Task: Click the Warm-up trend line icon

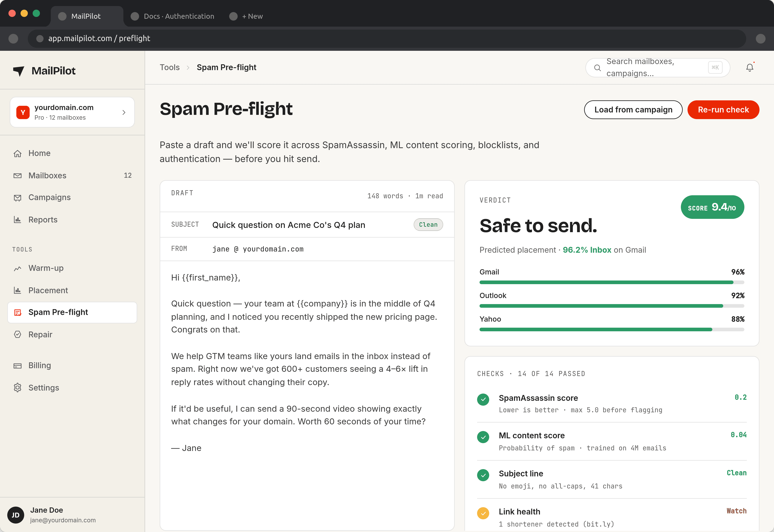Action: [18, 268]
